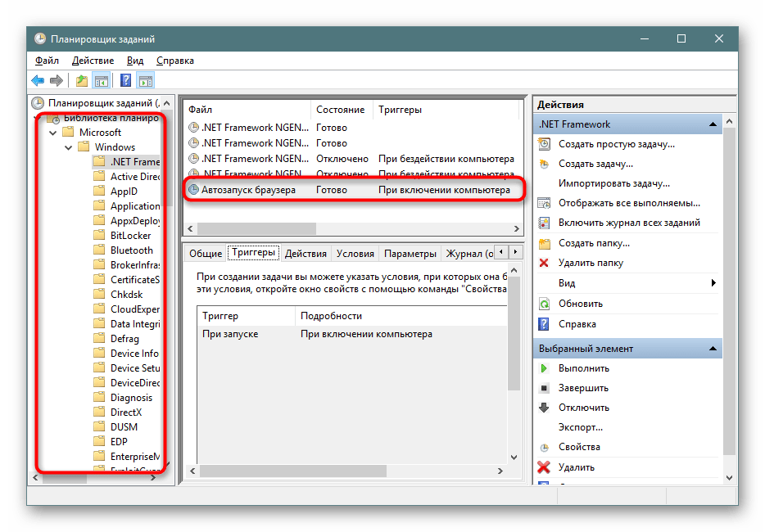
Task: Click the Создать простую задачу icon
Action: (x=544, y=144)
